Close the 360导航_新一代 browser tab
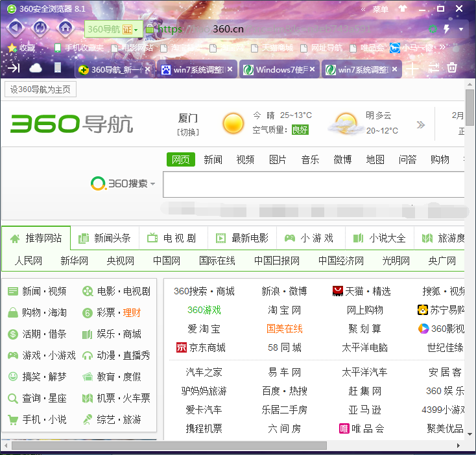Viewport: 476px width, 455px height. [147, 69]
